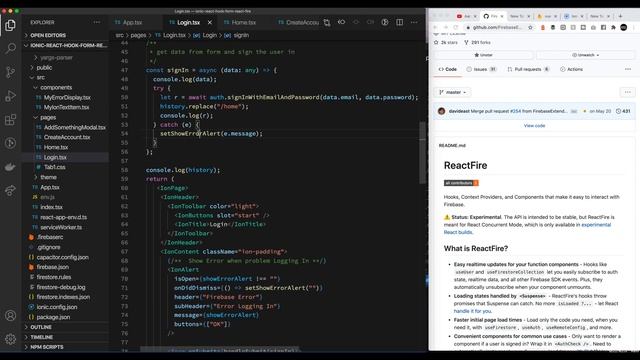Open the ellipsis menu beside master branch

coord(627,92)
